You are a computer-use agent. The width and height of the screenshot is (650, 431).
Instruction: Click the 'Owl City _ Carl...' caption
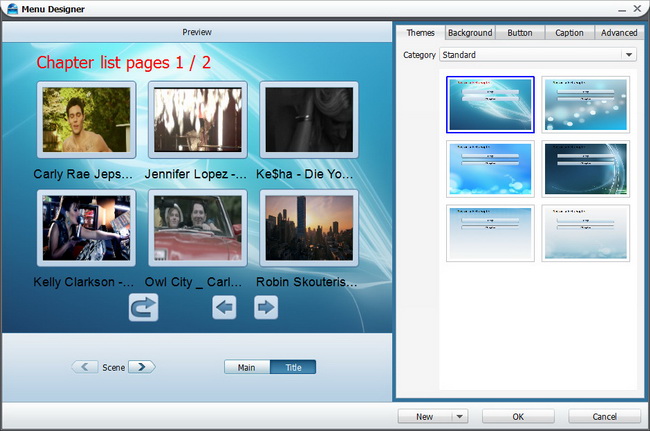[193, 282]
